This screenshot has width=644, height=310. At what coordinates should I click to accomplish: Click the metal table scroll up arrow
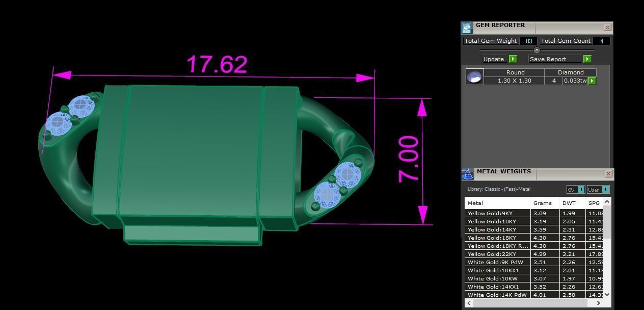pos(607,202)
